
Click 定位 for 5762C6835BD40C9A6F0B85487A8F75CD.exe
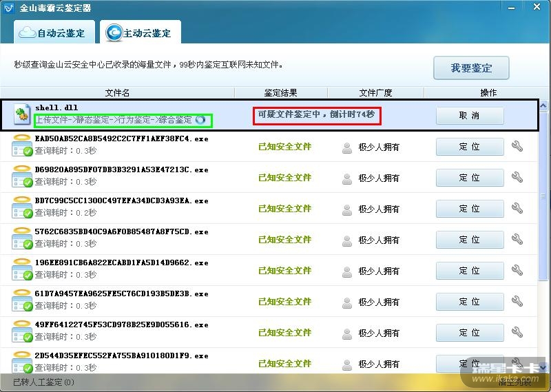(x=470, y=240)
